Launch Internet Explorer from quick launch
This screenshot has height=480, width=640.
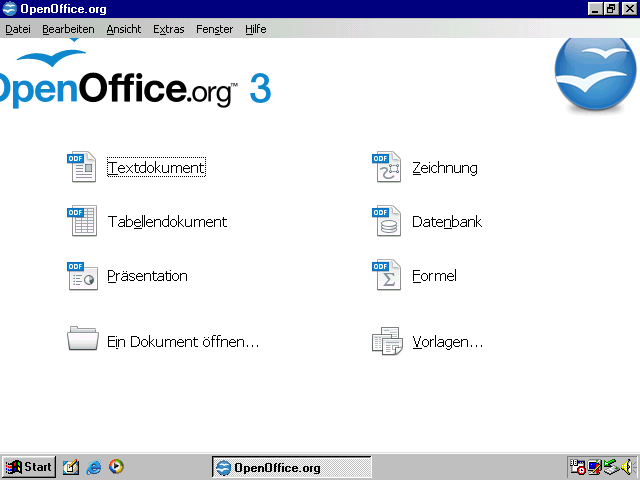coord(94,467)
